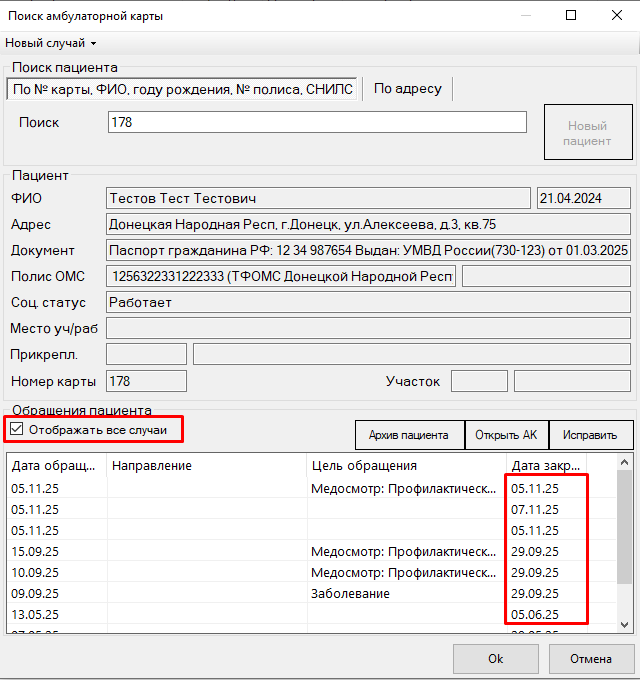Select the visit dated 15.09.25
The image size is (640, 680).
pos(312,551)
